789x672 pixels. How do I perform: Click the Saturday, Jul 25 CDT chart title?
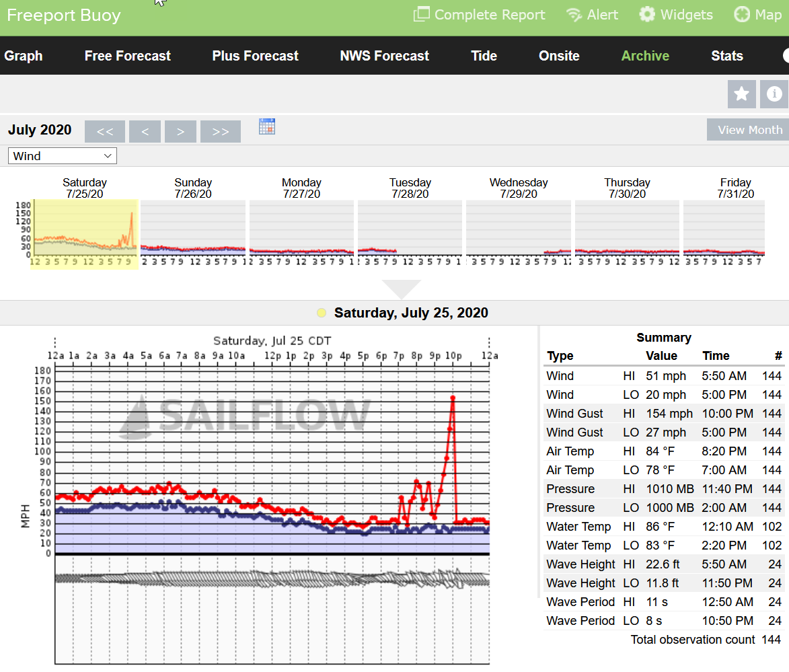[272, 341]
